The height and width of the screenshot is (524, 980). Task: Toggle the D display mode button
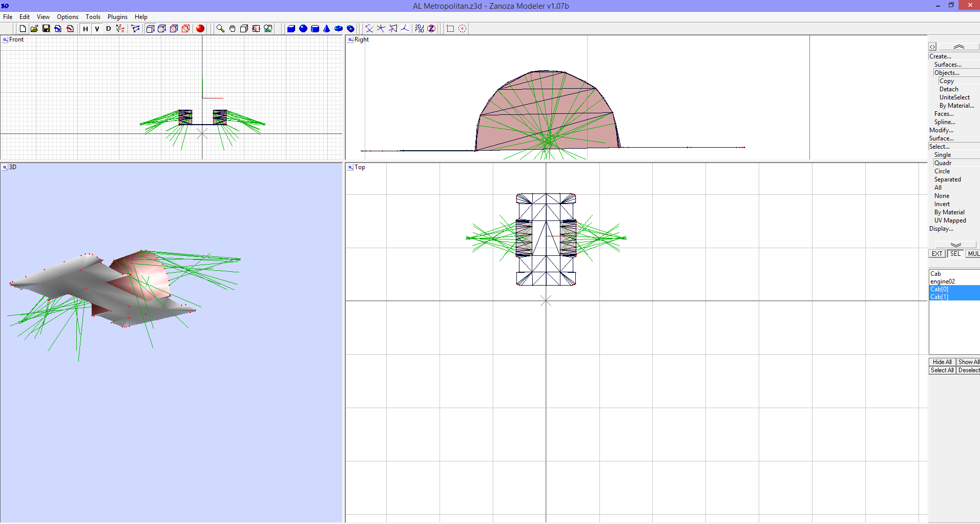click(108, 29)
